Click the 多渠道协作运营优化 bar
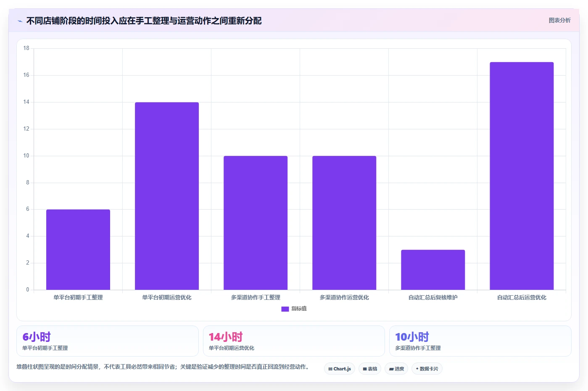This screenshot has width=588, height=391. pos(344,223)
